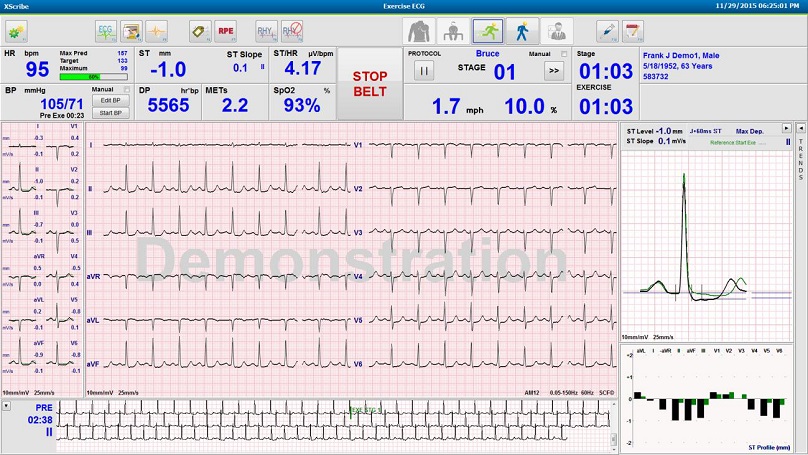Open the settings gear icon

coord(17,30)
